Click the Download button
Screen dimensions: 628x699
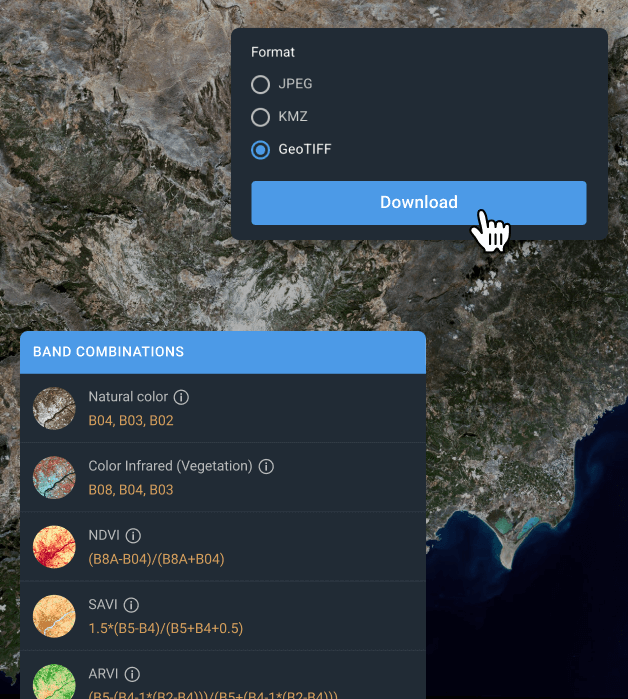(419, 203)
